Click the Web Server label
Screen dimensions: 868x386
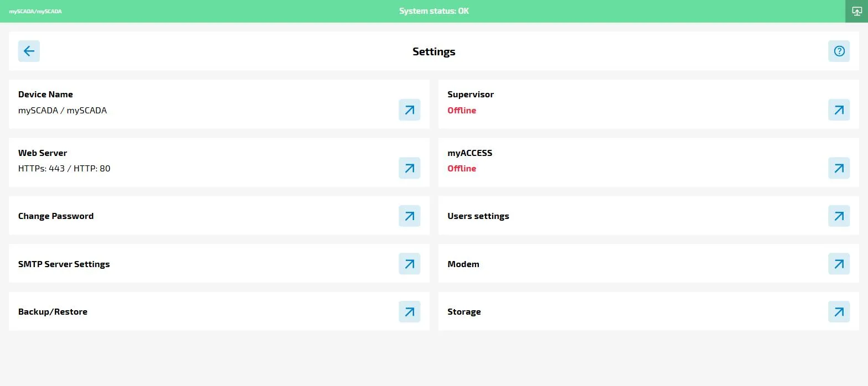click(x=43, y=153)
